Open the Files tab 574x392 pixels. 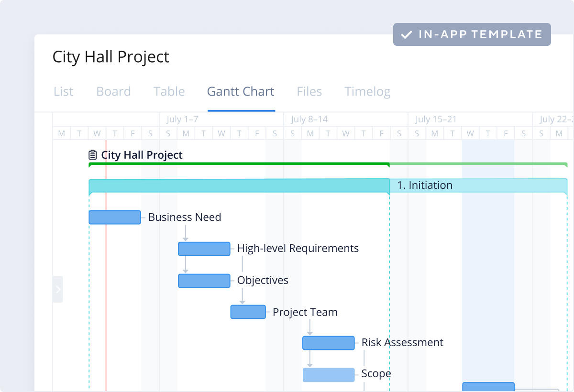tap(309, 91)
